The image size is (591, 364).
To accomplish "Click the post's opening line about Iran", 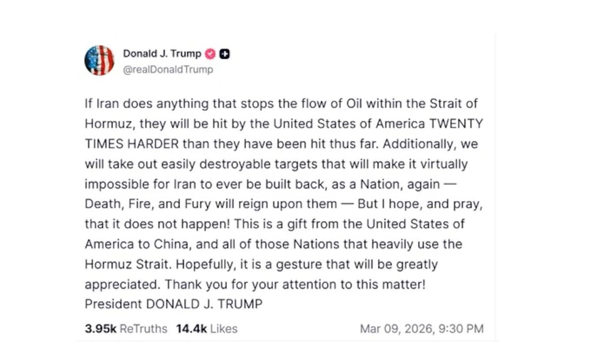I will click(x=281, y=104).
